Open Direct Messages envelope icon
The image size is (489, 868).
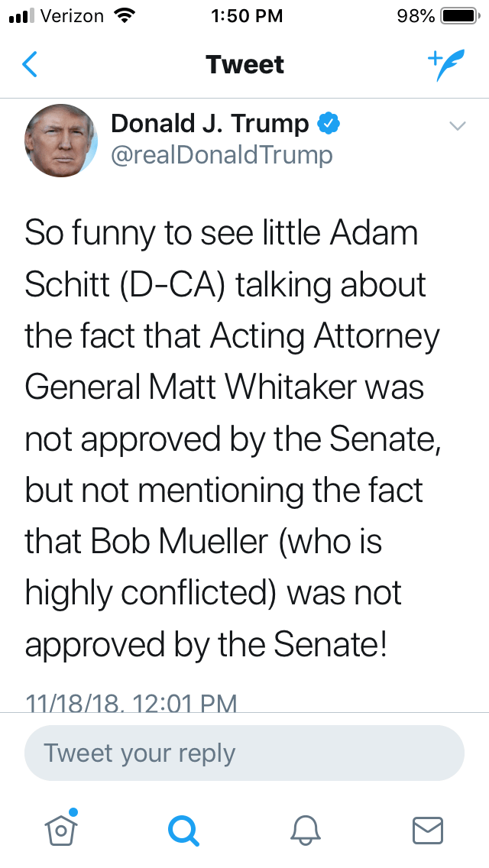[x=428, y=829]
